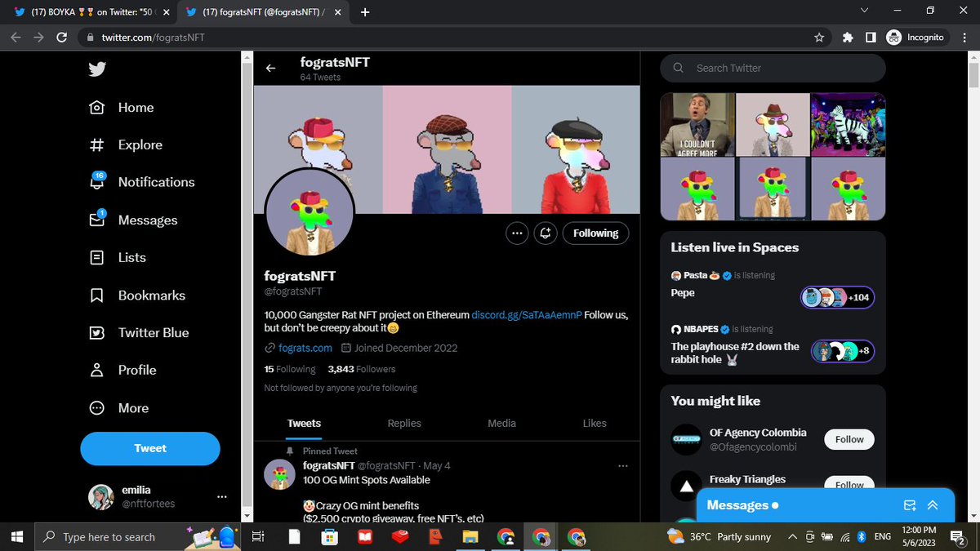The image size is (980, 551).
Task: Open Notifications with 16 unread badge
Action: click(142, 182)
